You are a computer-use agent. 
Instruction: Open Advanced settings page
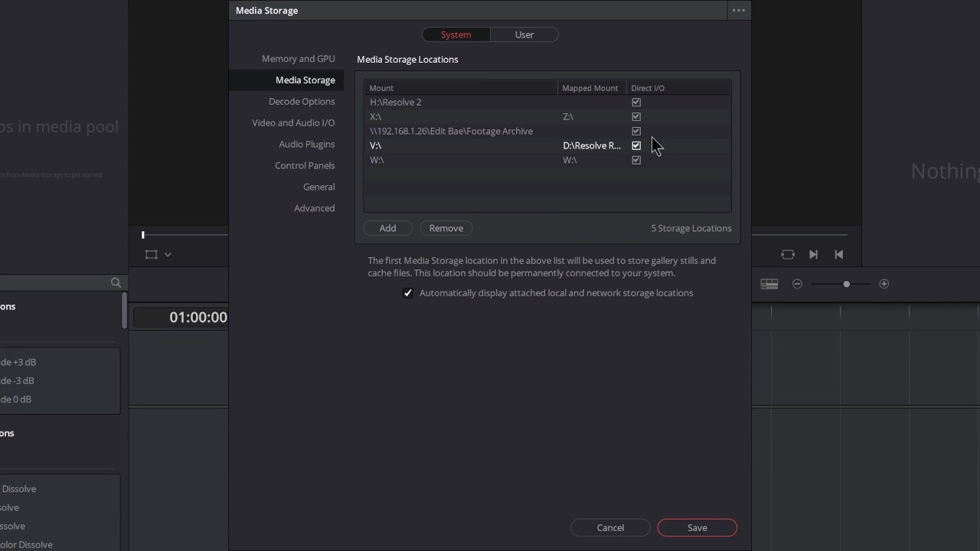click(x=315, y=209)
